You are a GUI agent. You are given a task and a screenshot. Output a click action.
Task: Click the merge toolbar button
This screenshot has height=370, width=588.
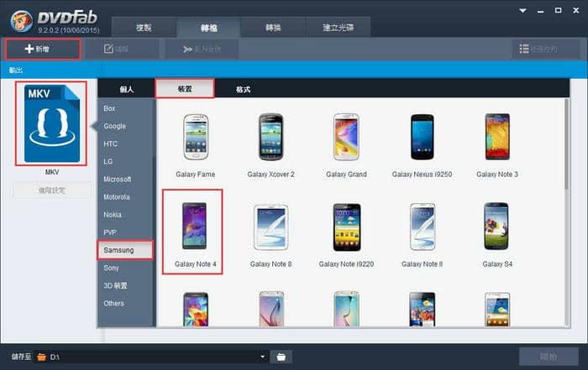[x=202, y=49]
